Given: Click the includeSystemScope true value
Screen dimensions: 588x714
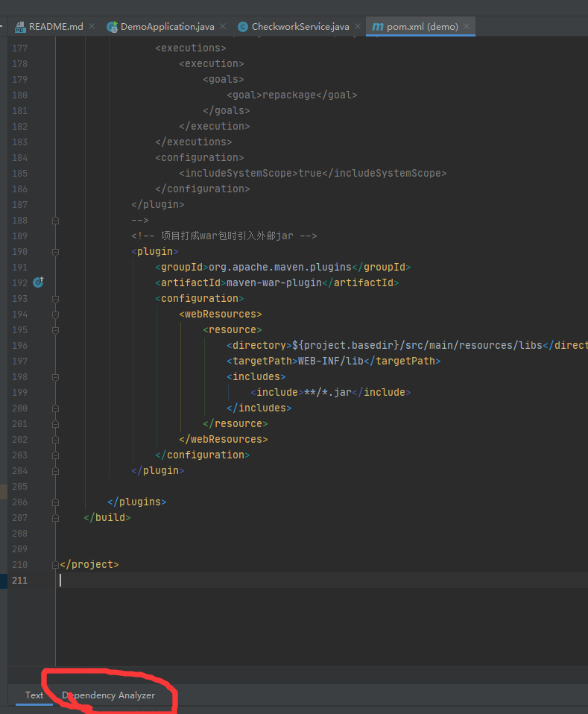Looking at the screenshot, I should click(310, 174).
